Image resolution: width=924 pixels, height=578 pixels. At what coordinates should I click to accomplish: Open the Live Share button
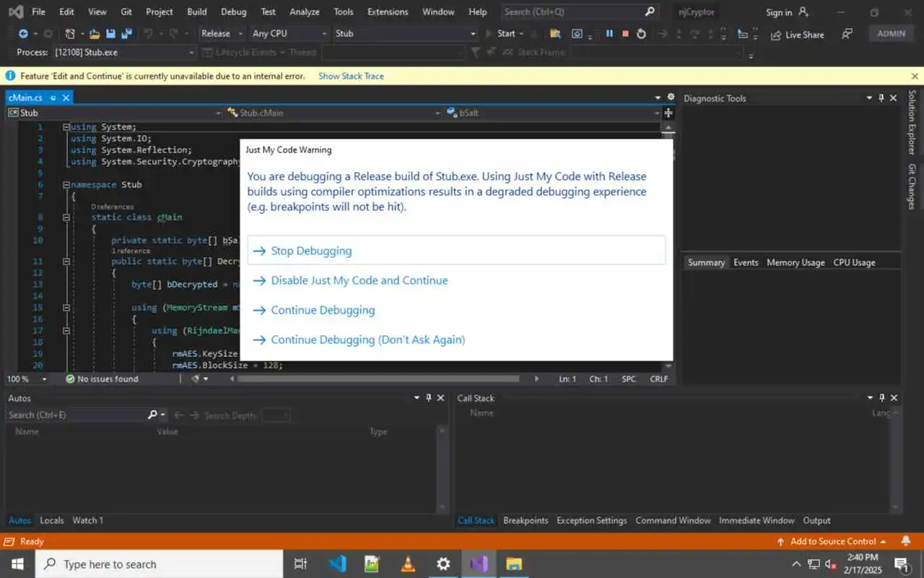(798, 34)
